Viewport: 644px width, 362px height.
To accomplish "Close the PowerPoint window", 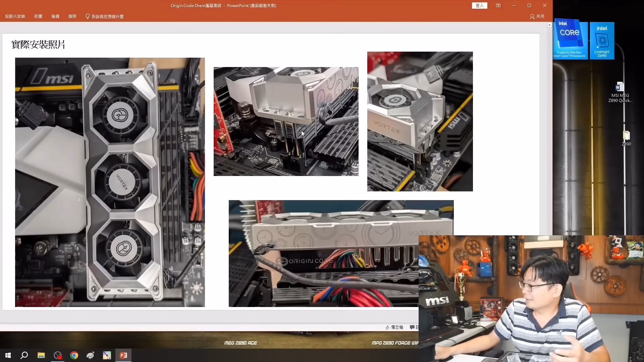I will [545, 6].
